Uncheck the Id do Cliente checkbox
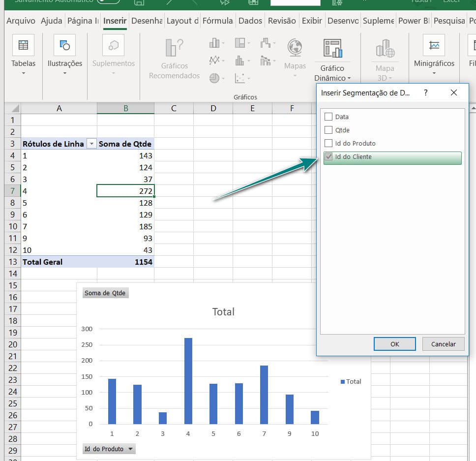 [328, 157]
